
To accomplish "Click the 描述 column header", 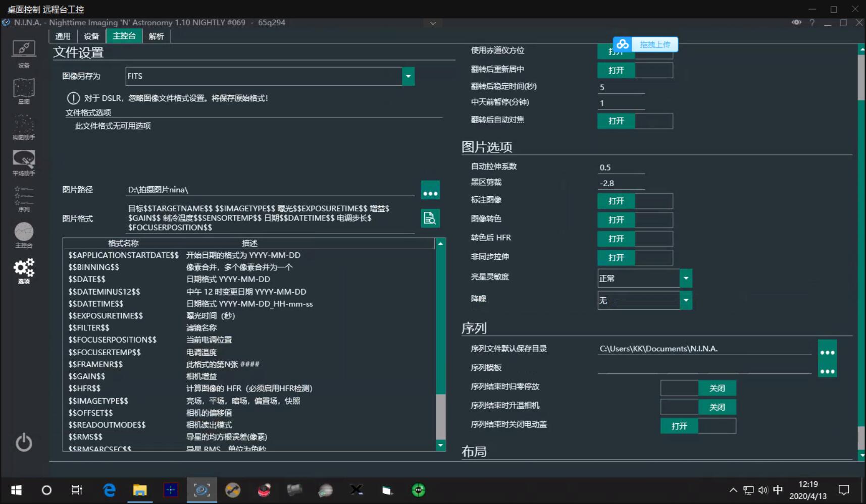I will 250,243.
